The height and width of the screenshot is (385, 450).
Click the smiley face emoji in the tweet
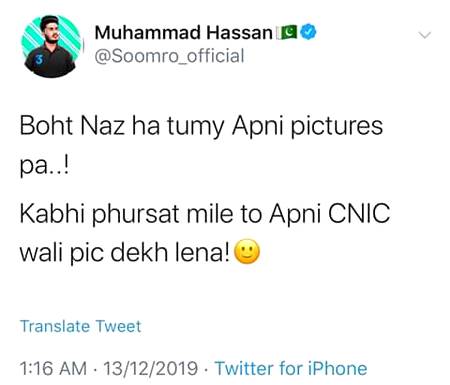click(x=247, y=252)
